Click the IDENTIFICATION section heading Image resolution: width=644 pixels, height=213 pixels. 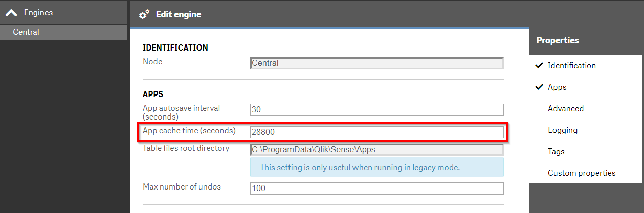coord(175,48)
